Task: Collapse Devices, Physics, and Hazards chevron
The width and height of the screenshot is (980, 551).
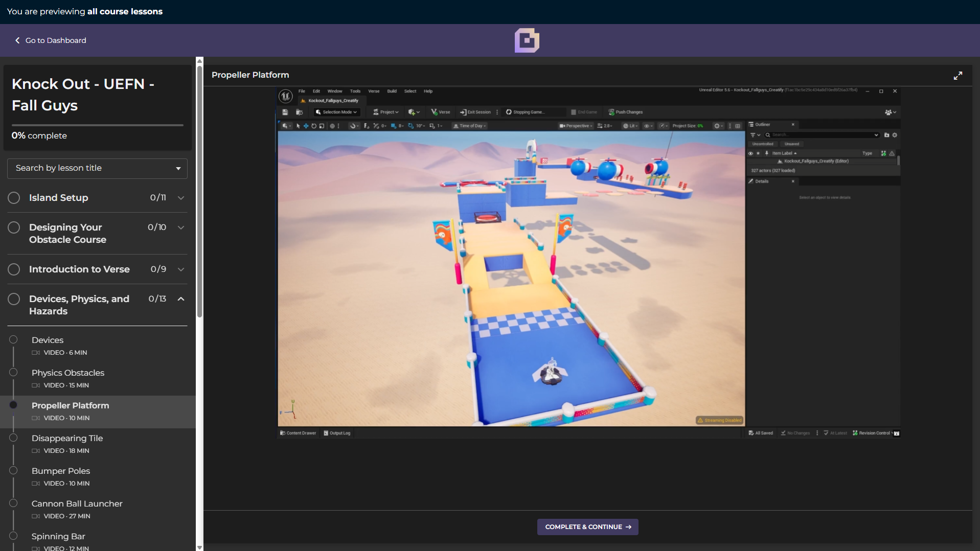Action: 181,299
